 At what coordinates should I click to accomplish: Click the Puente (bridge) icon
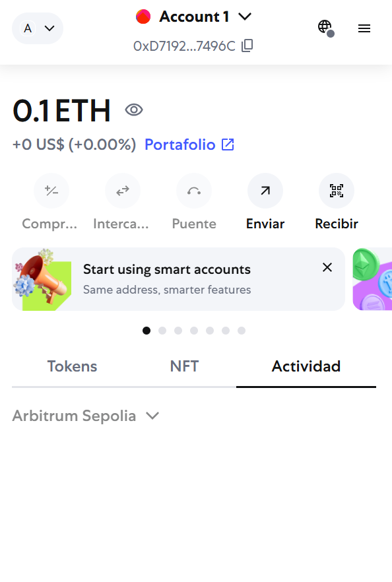(194, 191)
